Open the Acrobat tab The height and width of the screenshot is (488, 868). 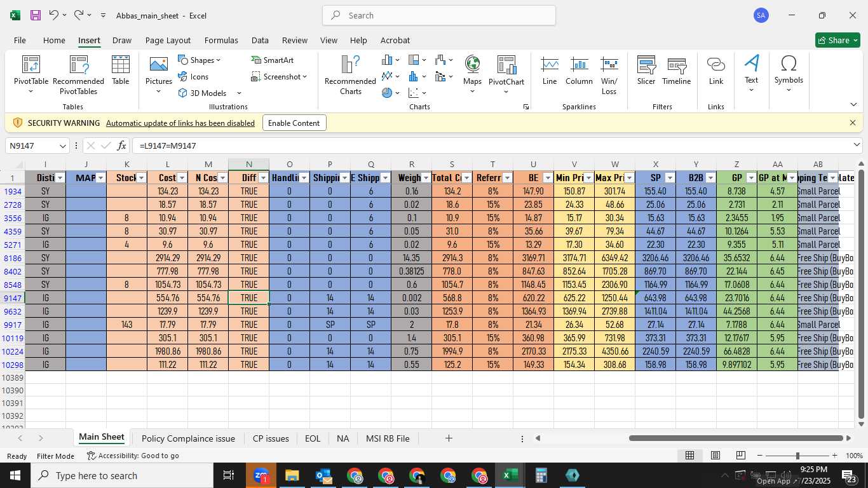(395, 40)
